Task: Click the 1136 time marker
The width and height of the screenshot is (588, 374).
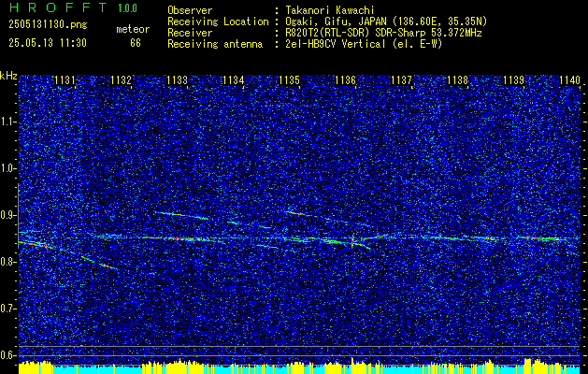Action: pyautogui.click(x=345, y=80)
